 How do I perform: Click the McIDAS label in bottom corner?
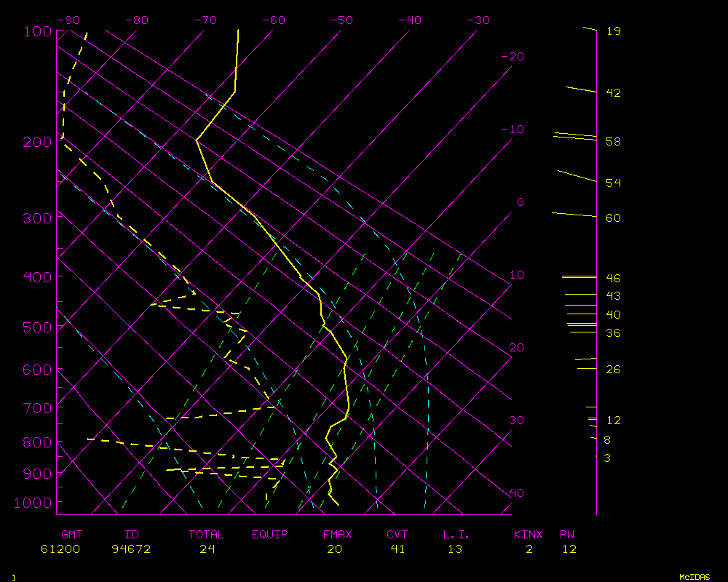click(x=695, y=577)
